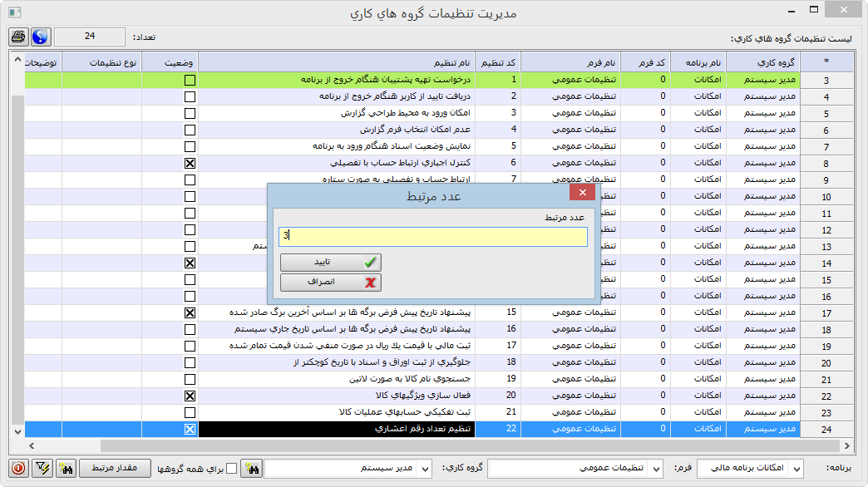Click binoculars icon at bottom left
This screenshot has width=868, height=487.
click(64, 469)
